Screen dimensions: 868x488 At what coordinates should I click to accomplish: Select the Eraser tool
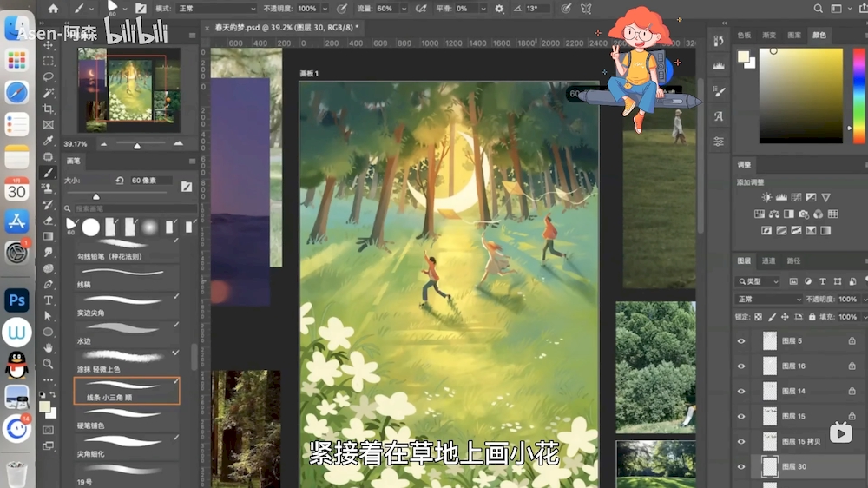click(48, 221)
